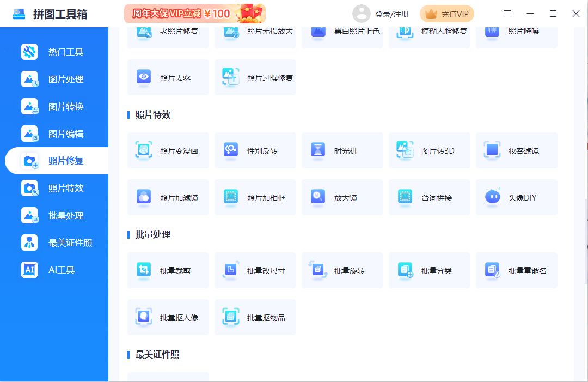The width and height of the screenshot is (588, 382).
Task: Go to 图片处理 sidebar section
Action: click(54, 79)
